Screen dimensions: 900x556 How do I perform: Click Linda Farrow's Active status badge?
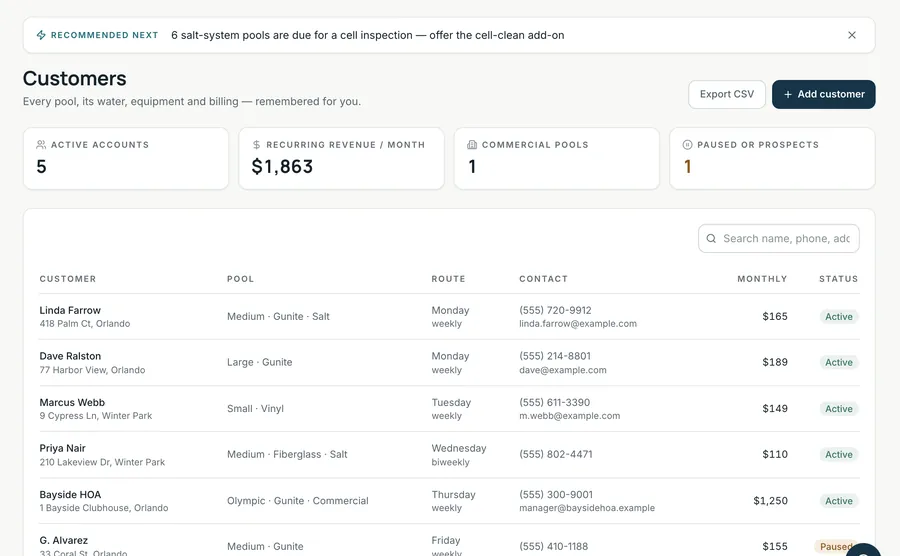tap(839, 317)
